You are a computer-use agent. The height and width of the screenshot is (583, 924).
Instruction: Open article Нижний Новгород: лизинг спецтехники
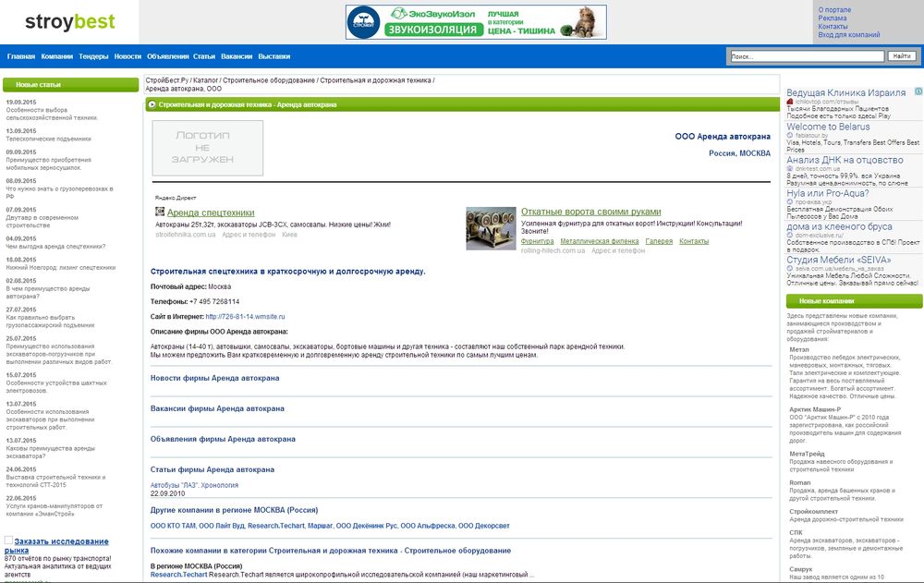pos(61,268)
